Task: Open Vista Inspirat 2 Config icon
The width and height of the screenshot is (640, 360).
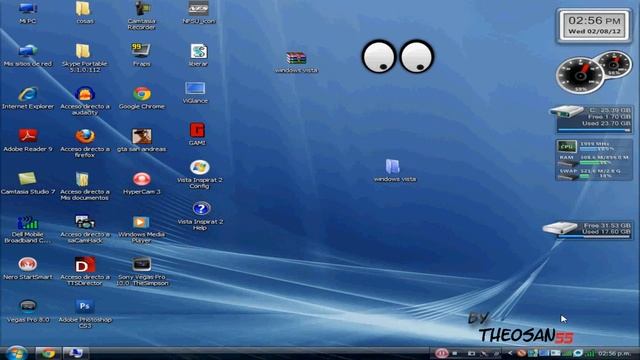Action: point(200,174)
